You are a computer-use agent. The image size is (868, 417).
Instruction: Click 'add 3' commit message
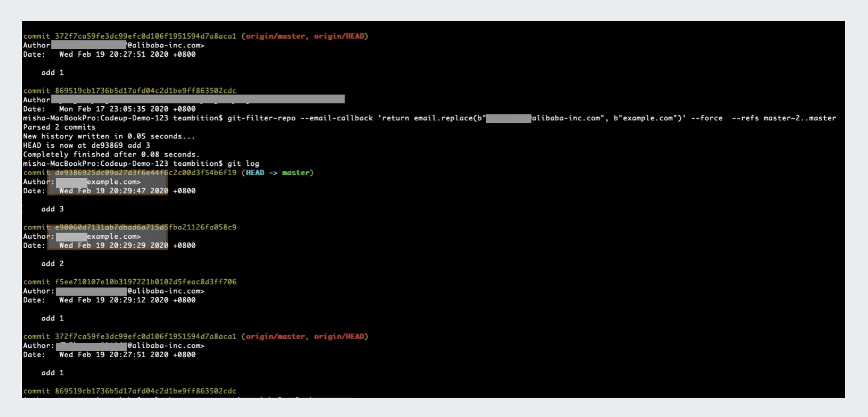click(52, 209)
